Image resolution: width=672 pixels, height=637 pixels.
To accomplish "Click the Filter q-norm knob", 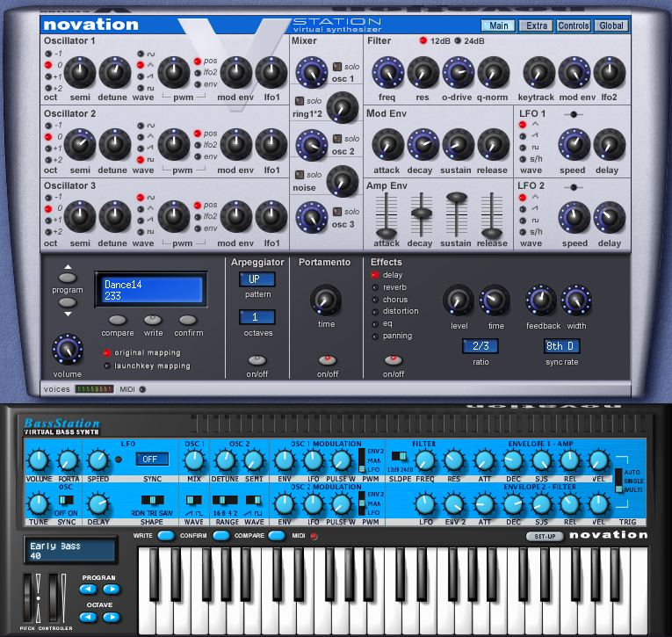I will click(494, 72).
